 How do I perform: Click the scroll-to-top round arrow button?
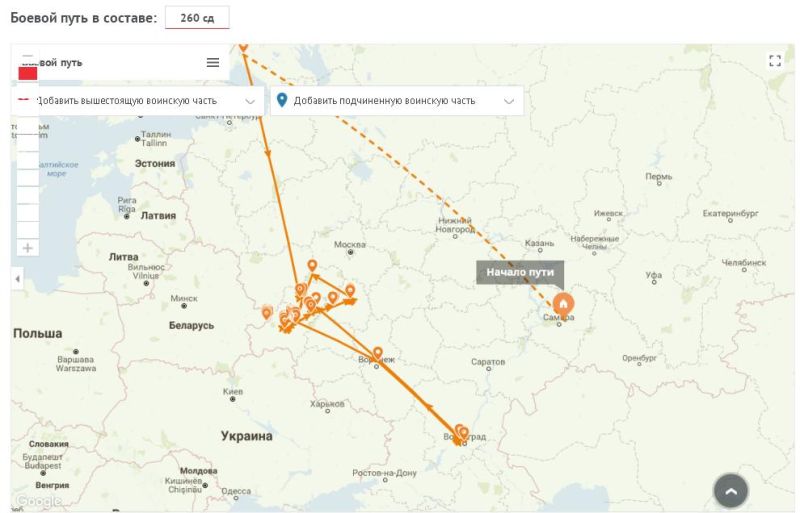[x=731, y=491]
